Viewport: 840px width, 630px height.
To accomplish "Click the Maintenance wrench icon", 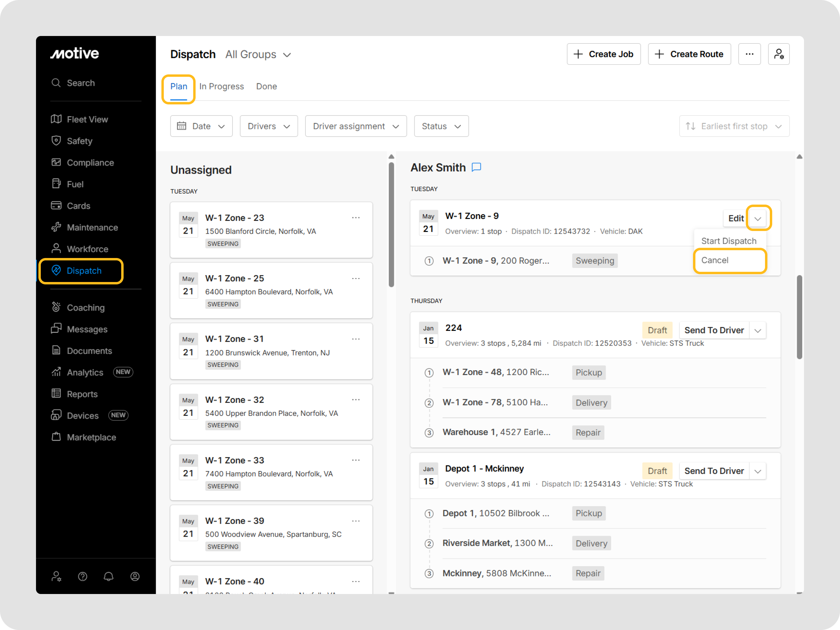I will pyautogui.click(x=56, y=227).
